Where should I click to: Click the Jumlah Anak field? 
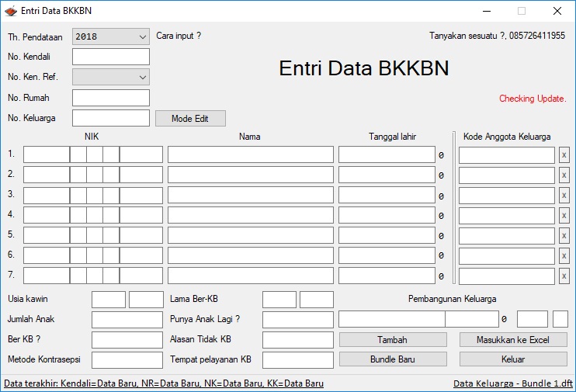coord(127,320)
